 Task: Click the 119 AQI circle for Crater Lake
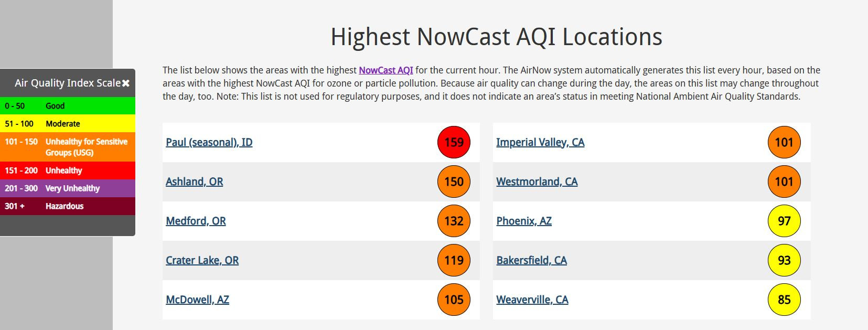click(454, 260)
